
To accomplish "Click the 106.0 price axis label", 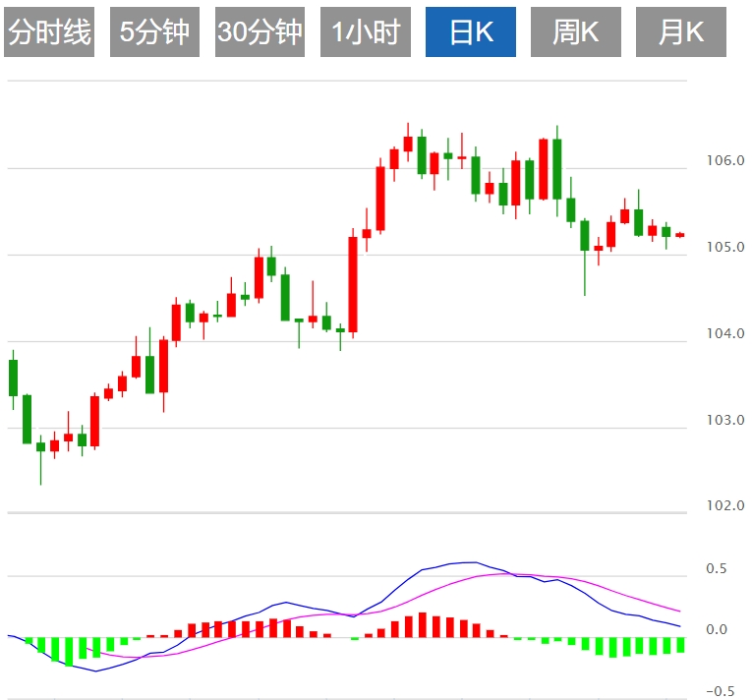I will 725,160.
